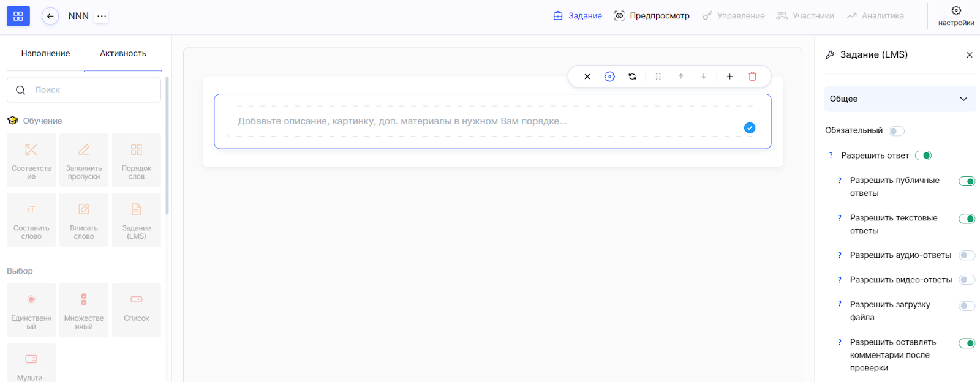Move block down with arrow icon
The height and width of the screenshot is (382, 980).
(704, 77)
